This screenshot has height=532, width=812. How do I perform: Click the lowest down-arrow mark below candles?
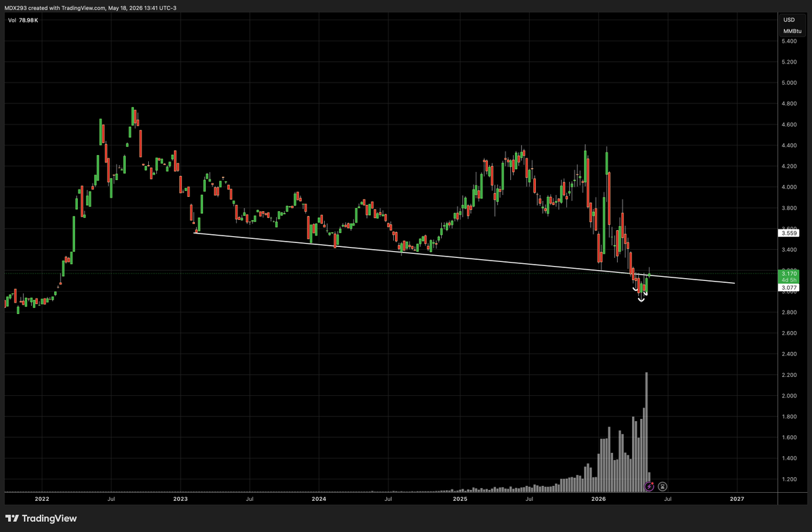point(641,299)
